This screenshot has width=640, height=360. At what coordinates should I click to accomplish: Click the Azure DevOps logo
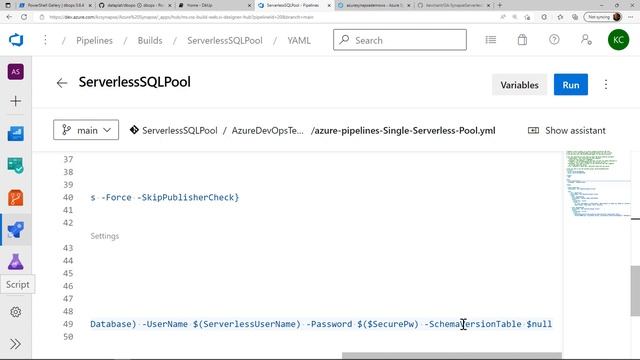[16, 40]
